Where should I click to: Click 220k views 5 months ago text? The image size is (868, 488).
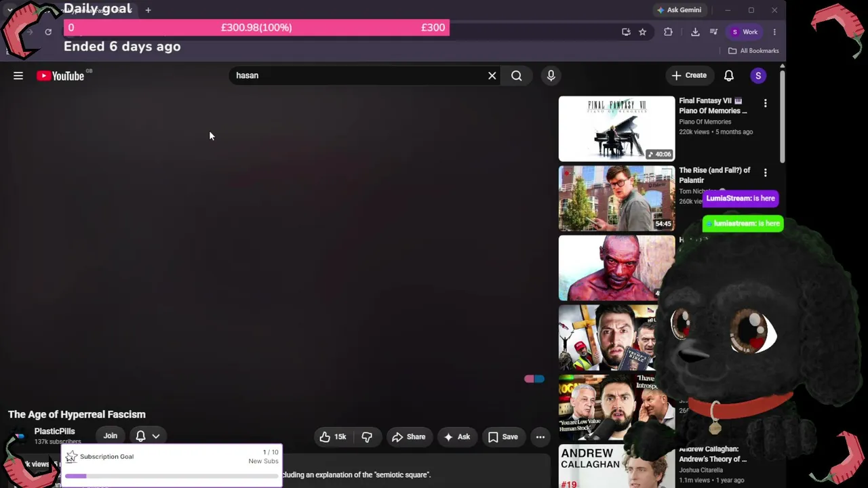click(716, 132)
